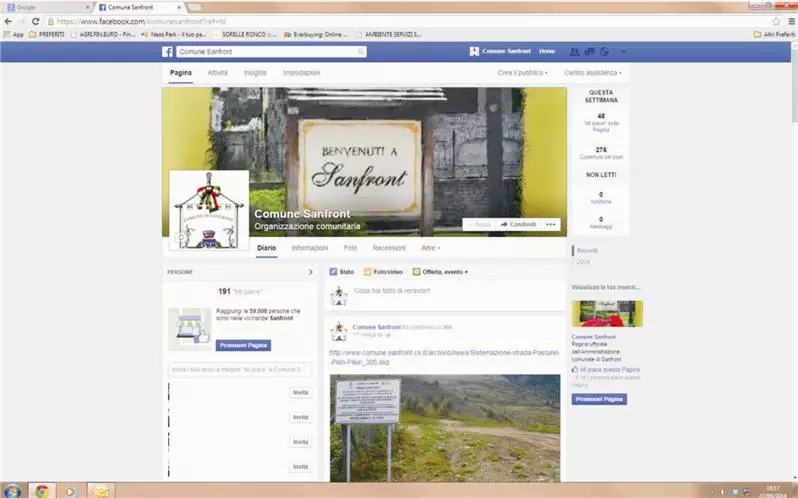
Task: Expand the Crea il pubblico dropdown
Action: 523,73
